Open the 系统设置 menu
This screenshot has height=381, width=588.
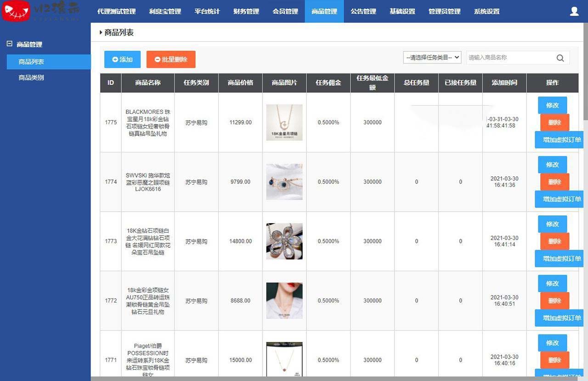coord(486,11)
